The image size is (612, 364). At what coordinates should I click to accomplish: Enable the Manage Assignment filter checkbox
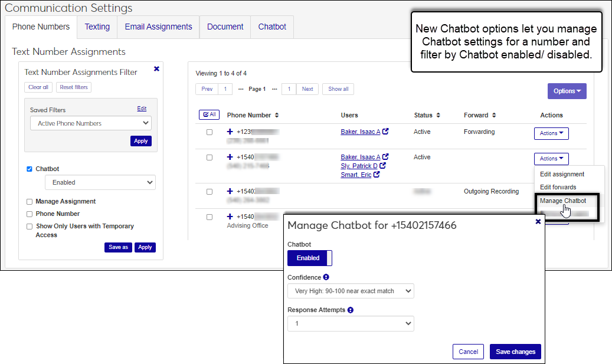click(30, 202)
